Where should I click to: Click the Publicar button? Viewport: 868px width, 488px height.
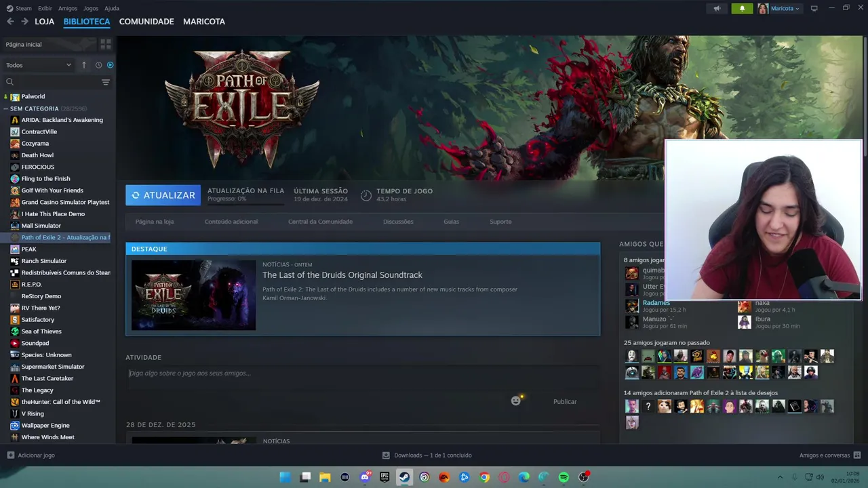pos(565,402)
